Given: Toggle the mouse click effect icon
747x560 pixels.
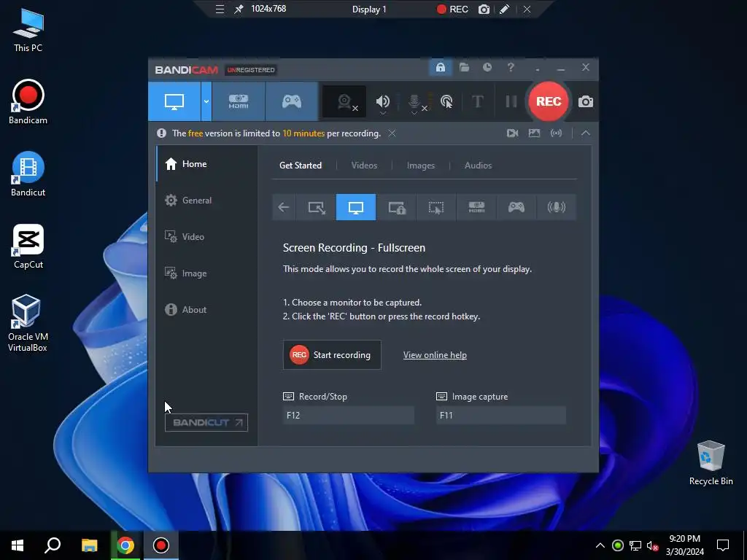Looking at the screenshot, I should (x=446, y=101).
